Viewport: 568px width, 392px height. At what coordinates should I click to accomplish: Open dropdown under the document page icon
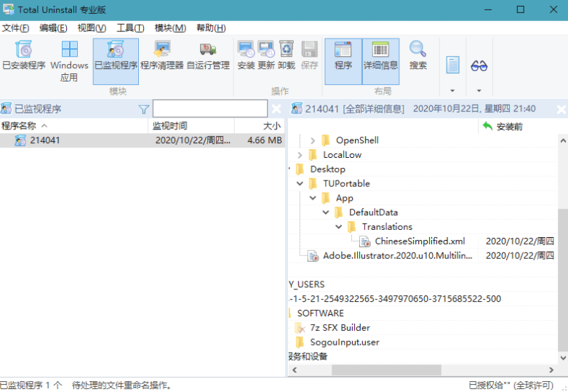452,91
